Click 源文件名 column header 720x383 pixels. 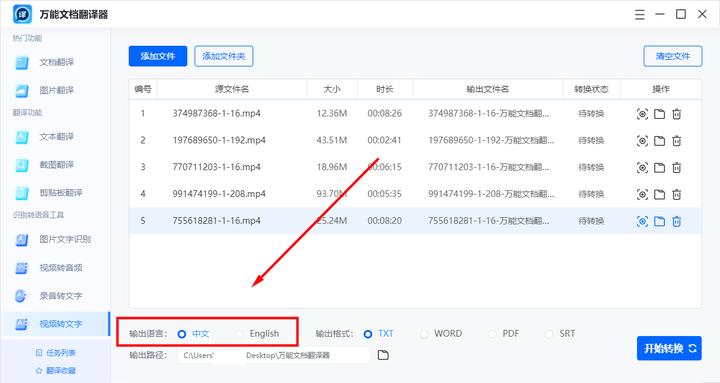coord(232,89)
